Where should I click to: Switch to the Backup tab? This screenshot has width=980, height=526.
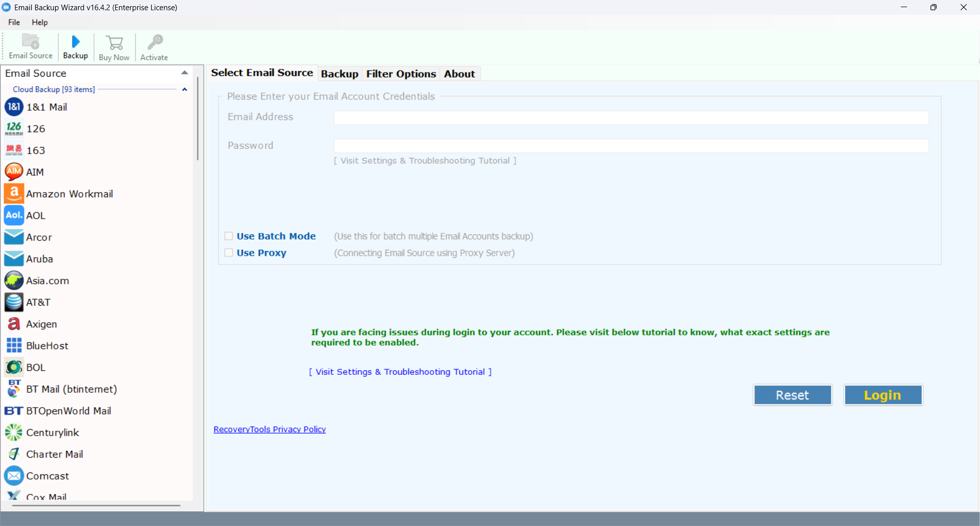[x=339, y=74]
